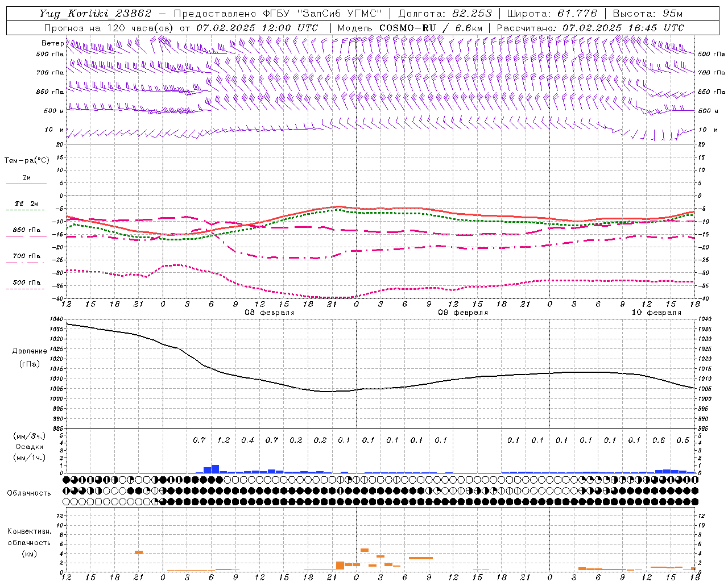
Task: Click the "Давление" pressure panel label
Action: point(30,351)
